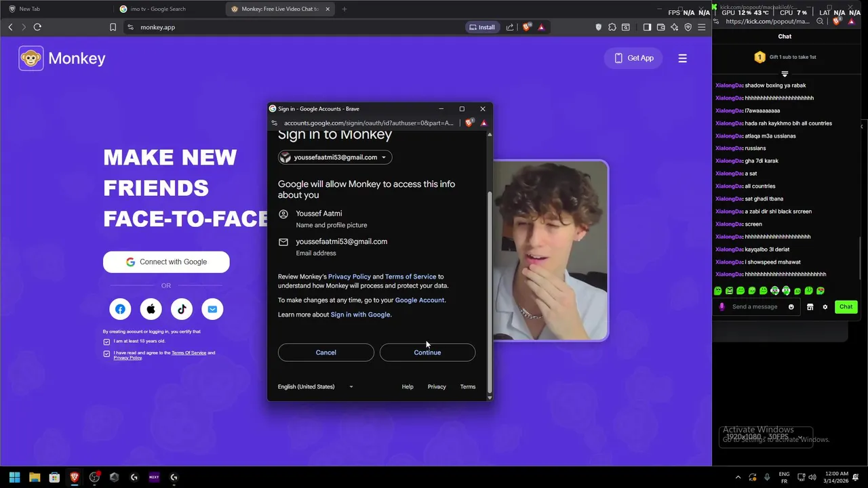Open a new browser tab with plus
This screenshot has height=488, width=868.
pos(344,9)
